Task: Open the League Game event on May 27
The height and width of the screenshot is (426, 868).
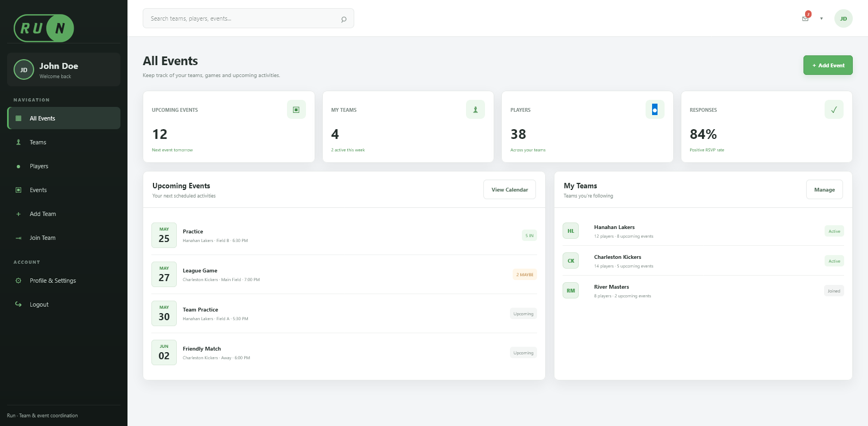Action: tap(344, 275)
